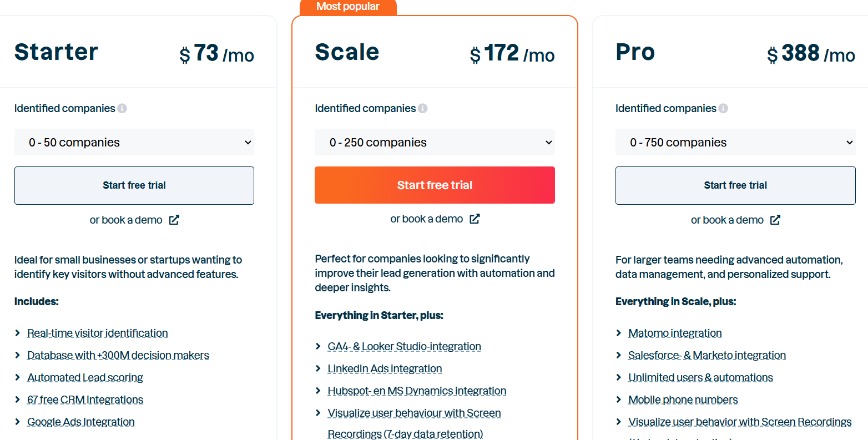This screenshot has height=440, width=868.
Task: Expand the Pro 0 - 750 companies dropdown
Action: (x=735, y=142)
